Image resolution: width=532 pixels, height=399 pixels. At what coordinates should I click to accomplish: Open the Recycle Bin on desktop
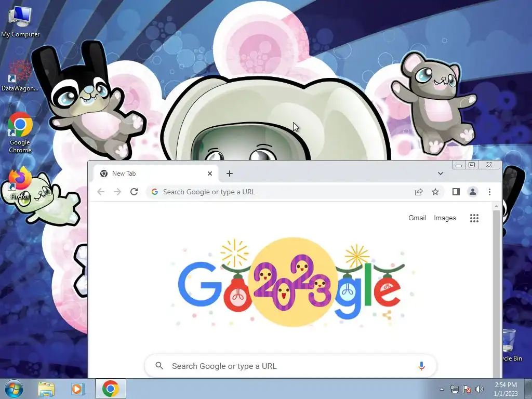tap(512, 344)
